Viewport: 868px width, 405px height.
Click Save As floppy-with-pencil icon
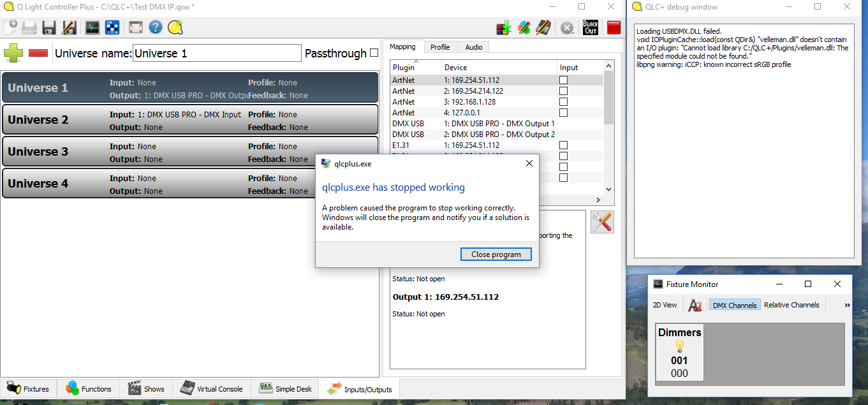[x=69, y=27]
